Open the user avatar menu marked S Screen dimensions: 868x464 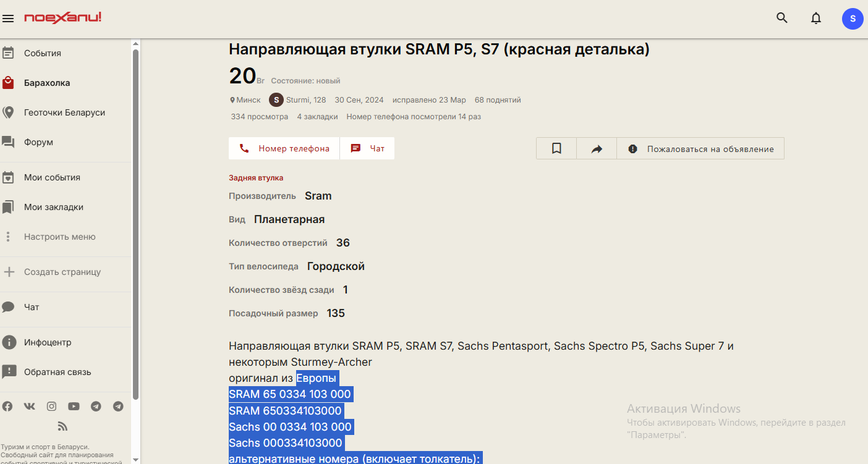pos(853,19)
